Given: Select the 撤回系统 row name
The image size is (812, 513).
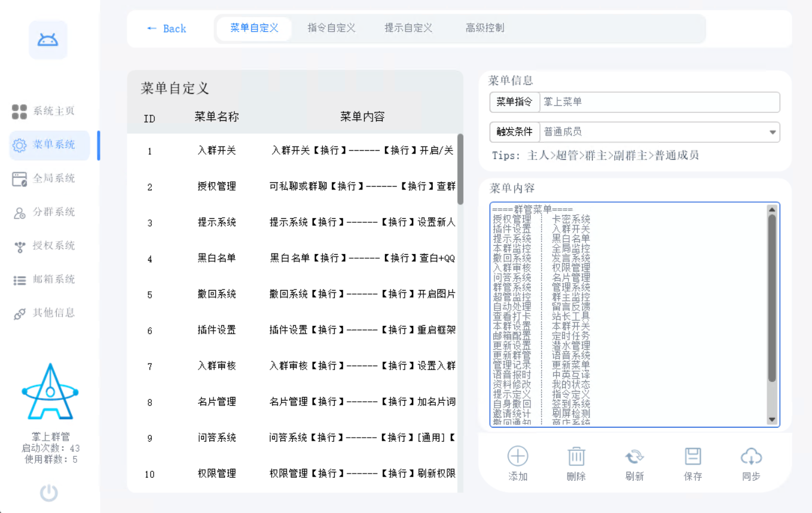Looking at the screenshot, I should point(216,294).
